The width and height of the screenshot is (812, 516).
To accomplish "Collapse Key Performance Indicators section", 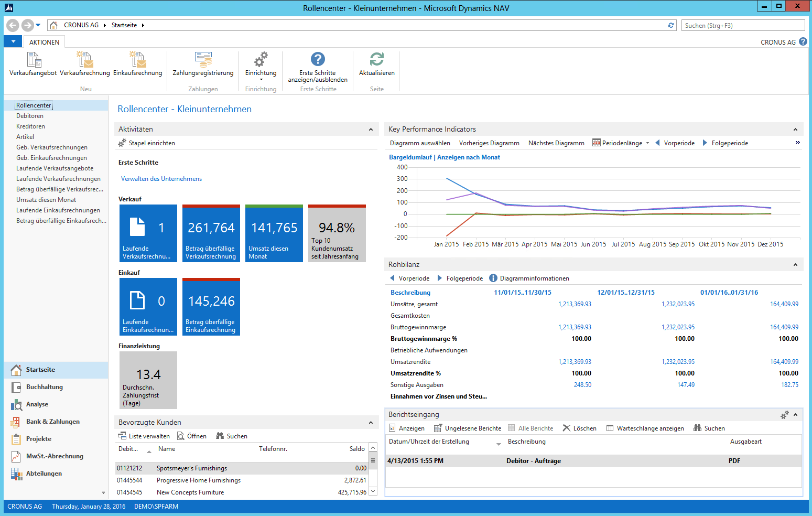I will pyautogui.click(x=795, y=130).
